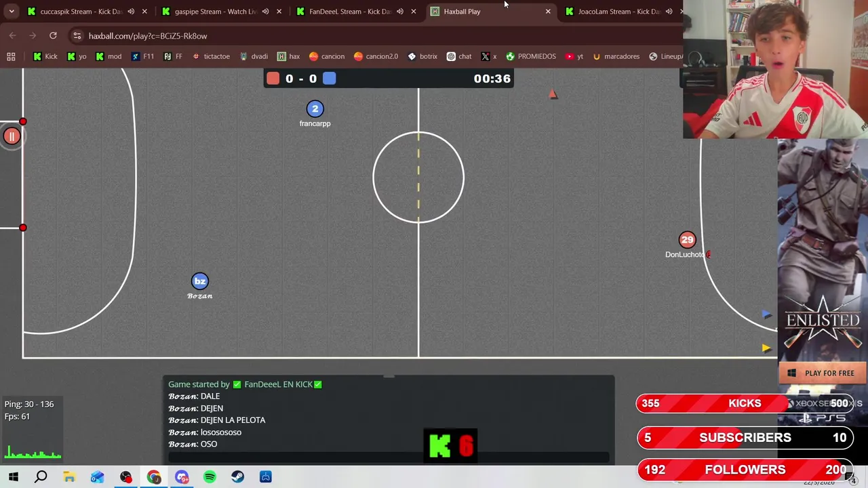Open the yo bookmark
This screenshot has width=868, height=488.
point(77,56)
